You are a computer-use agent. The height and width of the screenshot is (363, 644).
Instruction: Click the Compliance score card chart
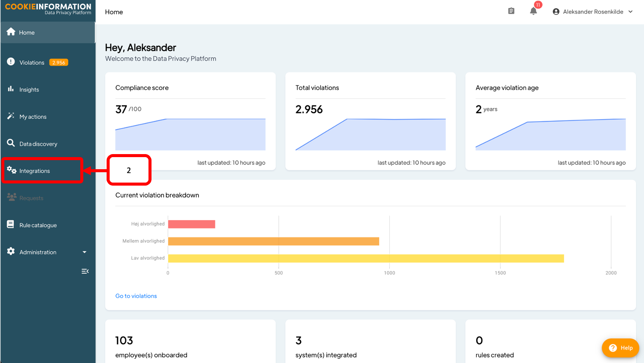click(x=190, y=135)
